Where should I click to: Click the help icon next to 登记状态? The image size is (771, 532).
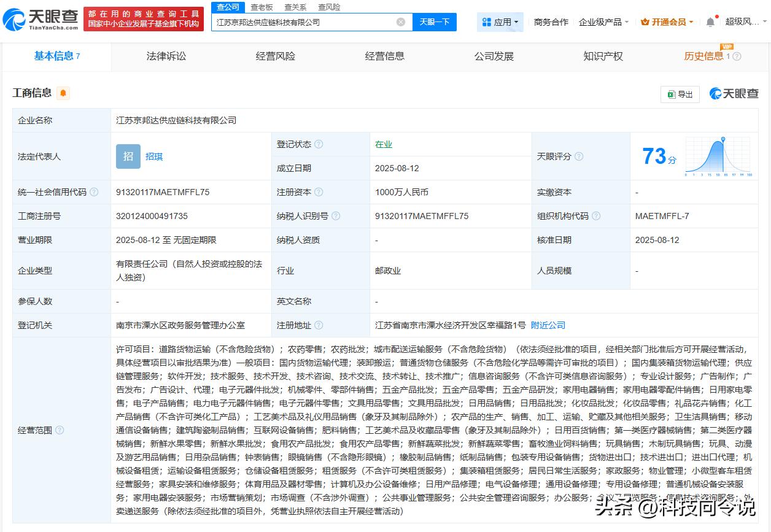[319, 144]
